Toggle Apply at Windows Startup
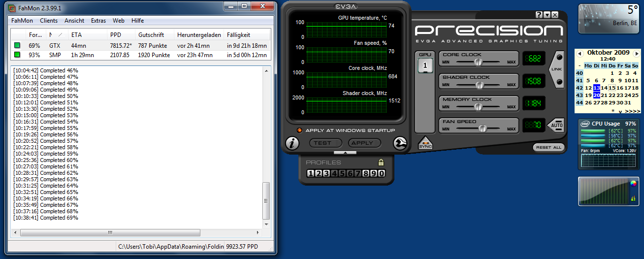 [x=299, y=130]
